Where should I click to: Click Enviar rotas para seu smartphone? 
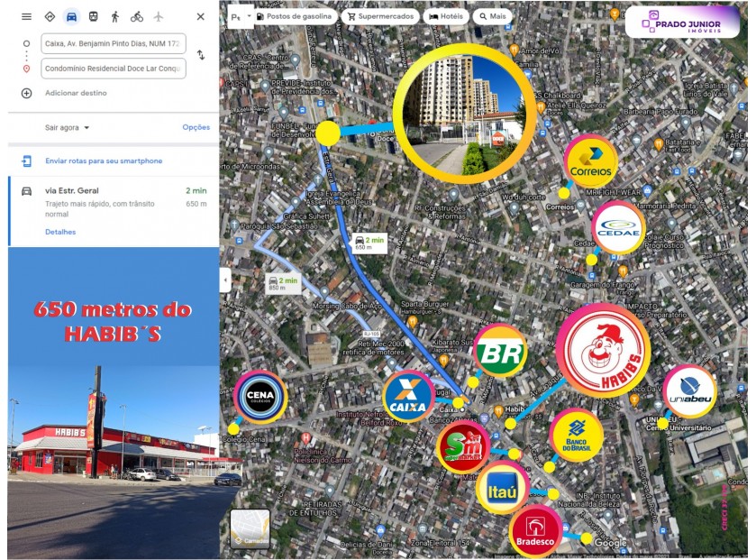tap(104, 161)
